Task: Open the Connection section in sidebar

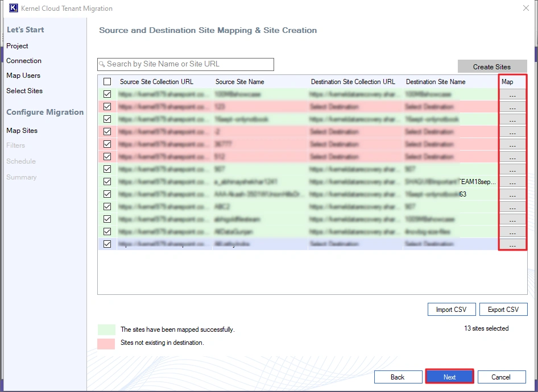Action: point(23,60)
